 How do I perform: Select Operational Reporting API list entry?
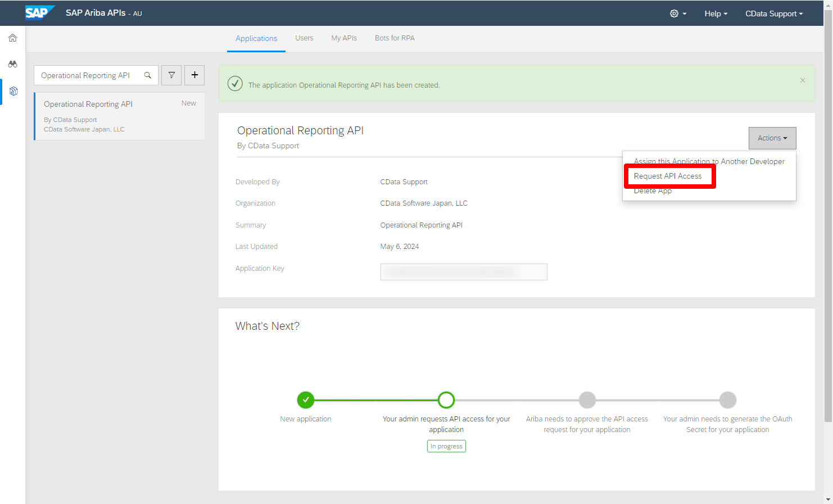click(x=119, y=116)
